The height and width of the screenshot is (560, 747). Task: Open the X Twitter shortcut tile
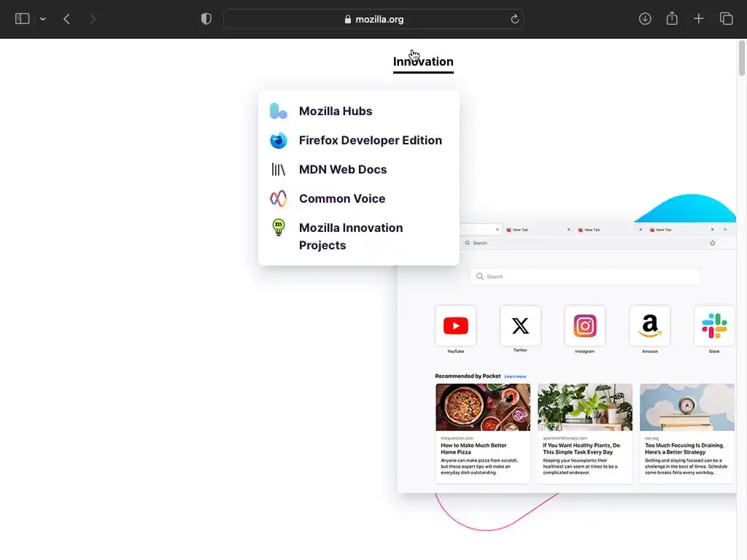[x=520, y=326]
